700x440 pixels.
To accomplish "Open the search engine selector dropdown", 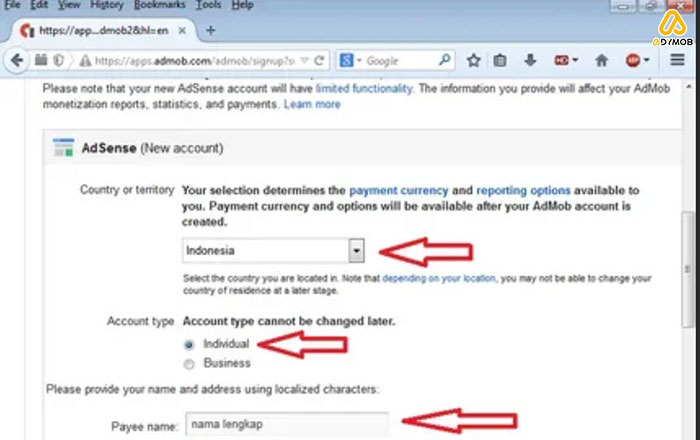I will coord(359,61).
